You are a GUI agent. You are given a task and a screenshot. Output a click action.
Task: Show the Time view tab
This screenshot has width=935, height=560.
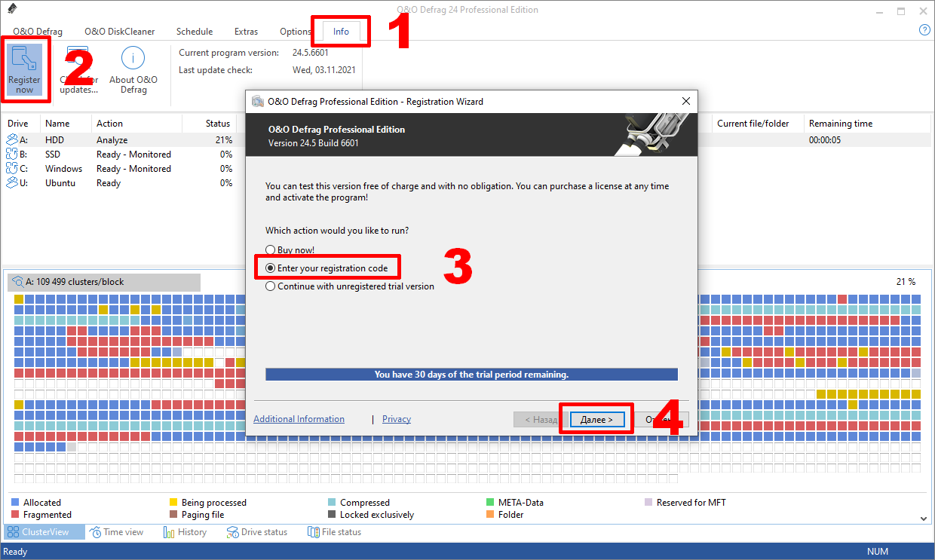point(117,532)
